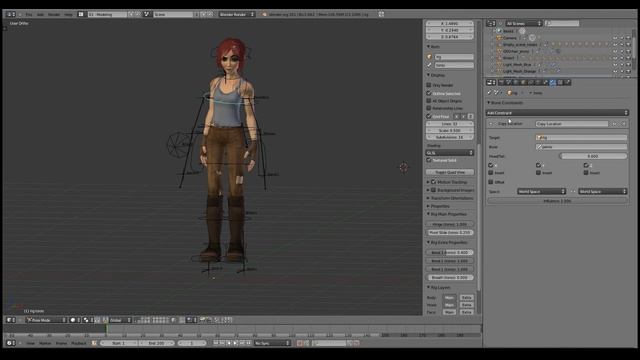Click the outliner search field

click(562, 24)
